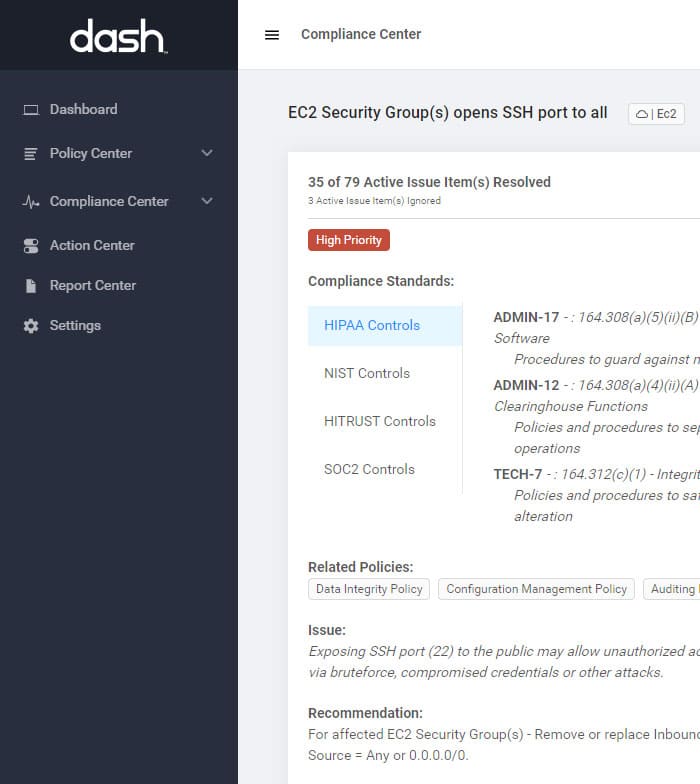Click the Settings gear icon

pos(31,326)
